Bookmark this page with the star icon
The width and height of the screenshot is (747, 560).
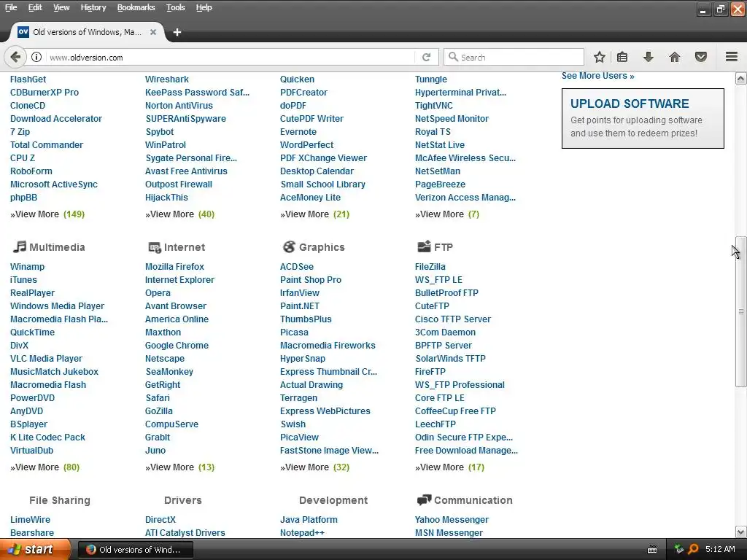(x=600, y=57)
